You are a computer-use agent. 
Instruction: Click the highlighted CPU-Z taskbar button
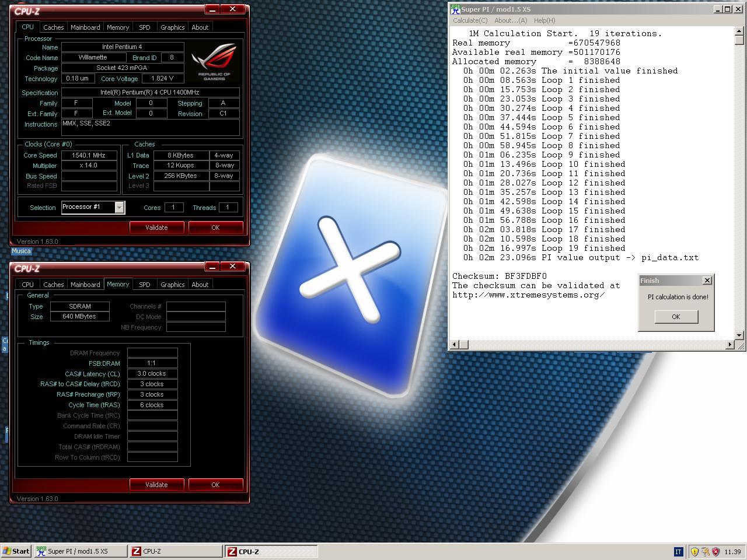coord(271,551)
